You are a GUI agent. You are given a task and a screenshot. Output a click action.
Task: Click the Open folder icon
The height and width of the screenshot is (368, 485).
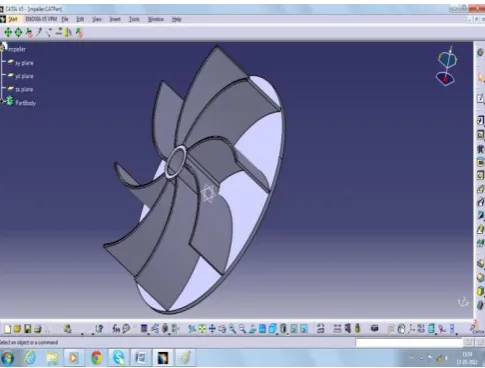[x=17, y=329]
